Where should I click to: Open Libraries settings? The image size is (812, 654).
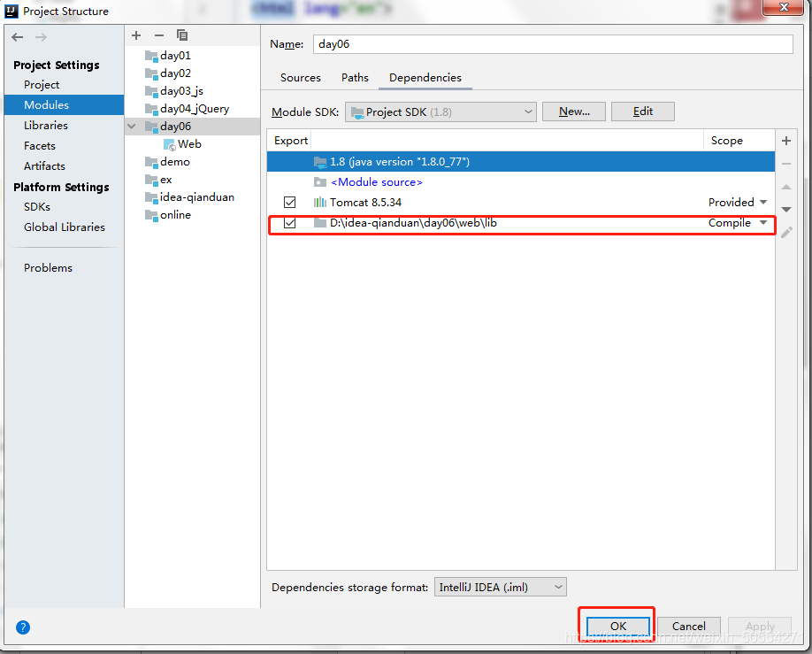(x=46, y=126)
